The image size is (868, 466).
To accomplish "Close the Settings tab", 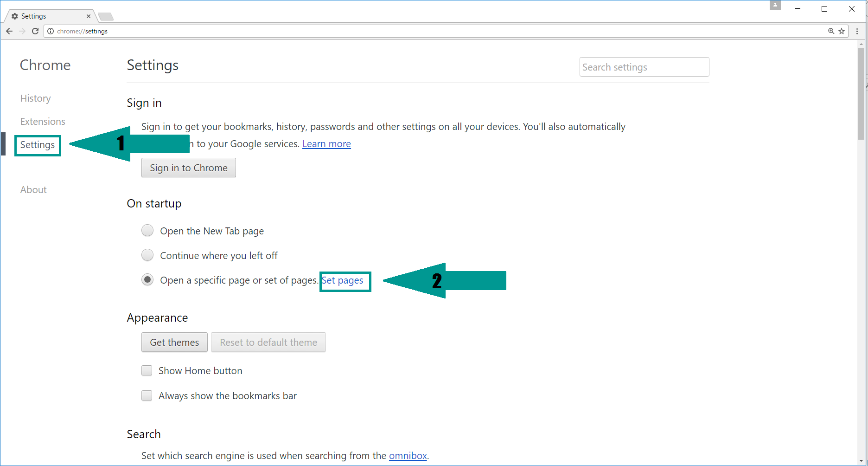I will pyautogui.click(x=88, y=16).
